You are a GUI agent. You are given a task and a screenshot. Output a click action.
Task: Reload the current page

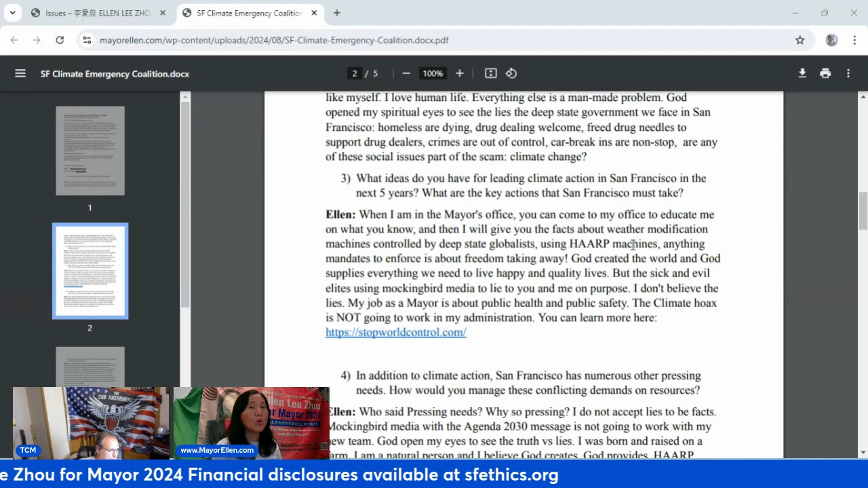[60, 40]
